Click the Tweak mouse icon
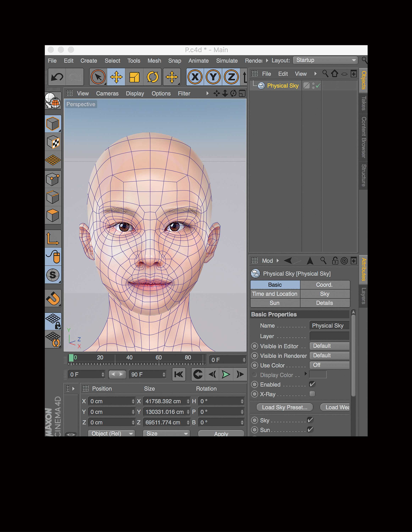The width and height of the screenshot is (412, 532). pos(53,257)
